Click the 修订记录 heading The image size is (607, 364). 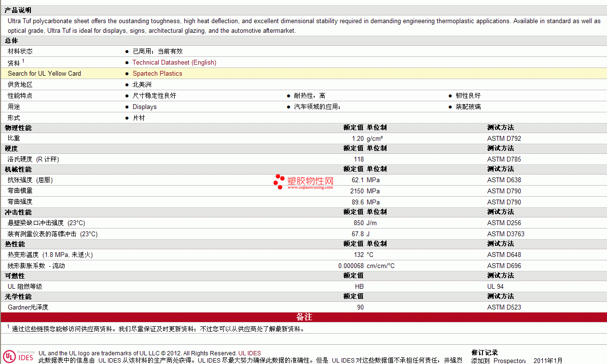(485, 352)
